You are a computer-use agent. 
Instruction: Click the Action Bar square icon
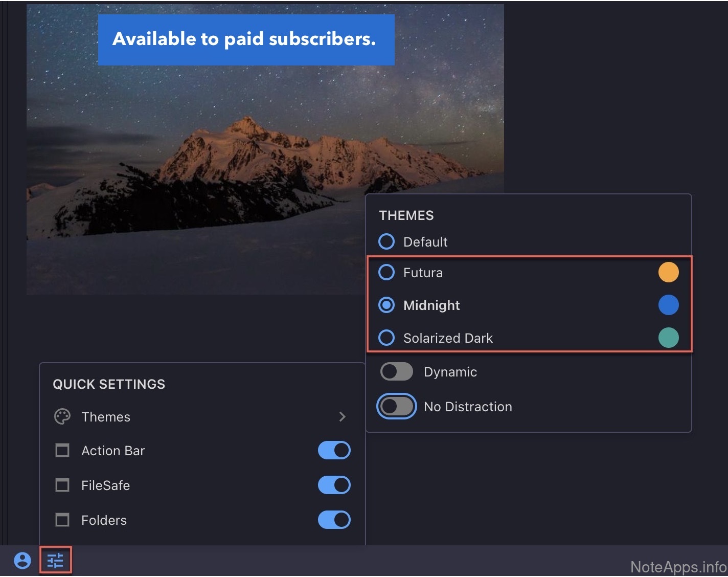pyautogui.click(x=62, y=451)
